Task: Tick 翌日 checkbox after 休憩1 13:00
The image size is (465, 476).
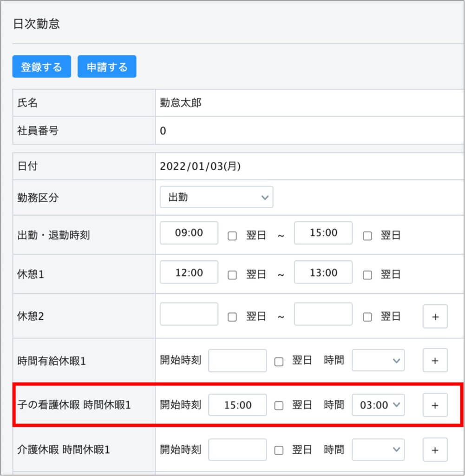Action: pyautogui.click(x=367, y=275)
